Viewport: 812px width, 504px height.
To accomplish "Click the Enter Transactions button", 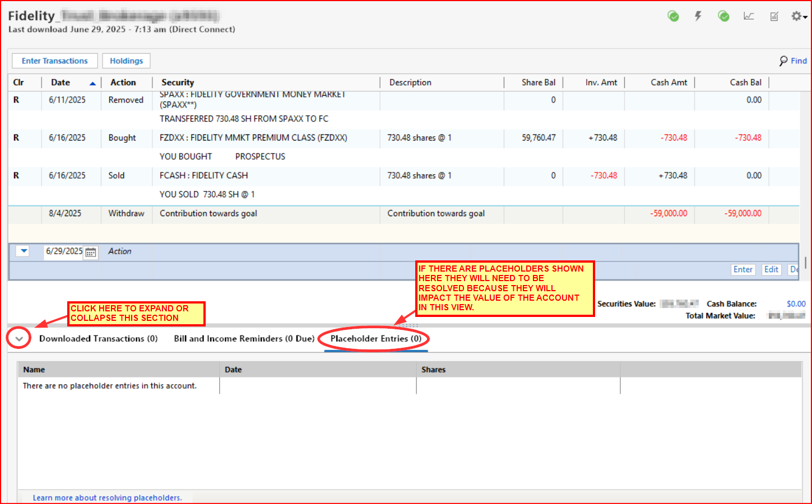I will [x=55, y=60].
